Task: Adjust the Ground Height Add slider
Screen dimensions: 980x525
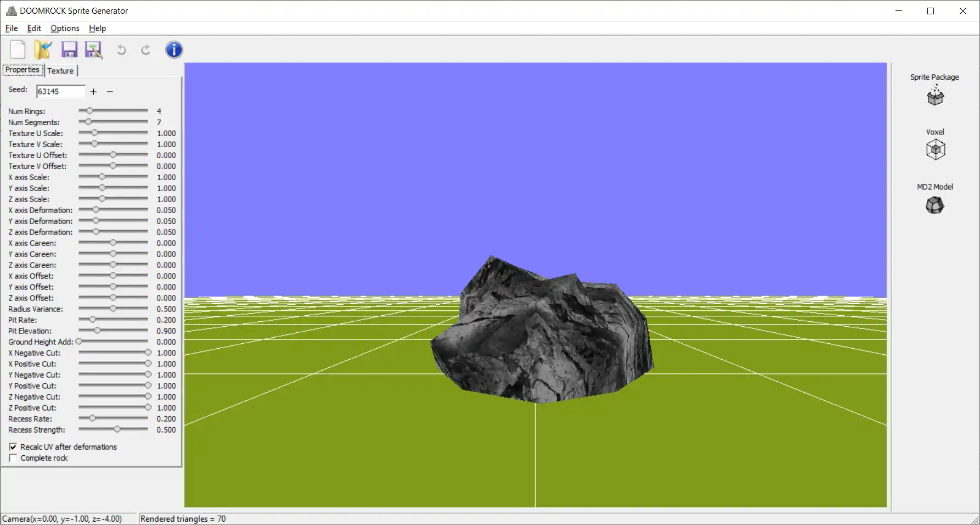Action: pos(113,342)
